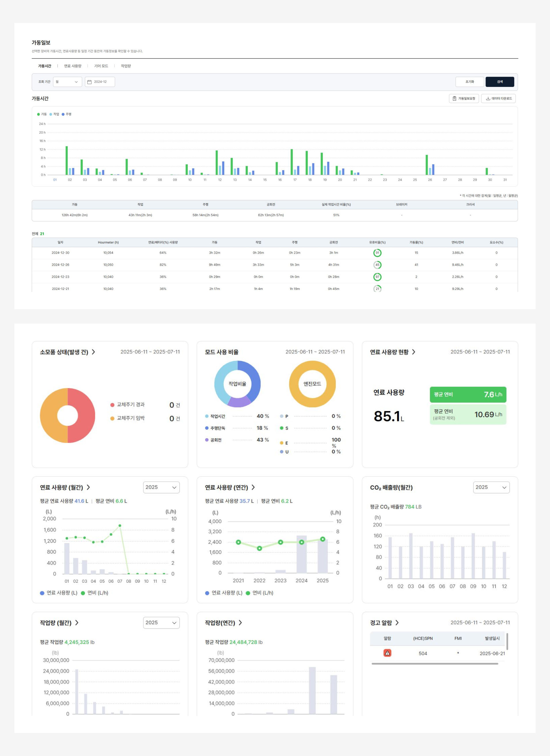Screen dimensions: 550x756
Task: Click the red warning alarm icon
Action: coord(387,653)
